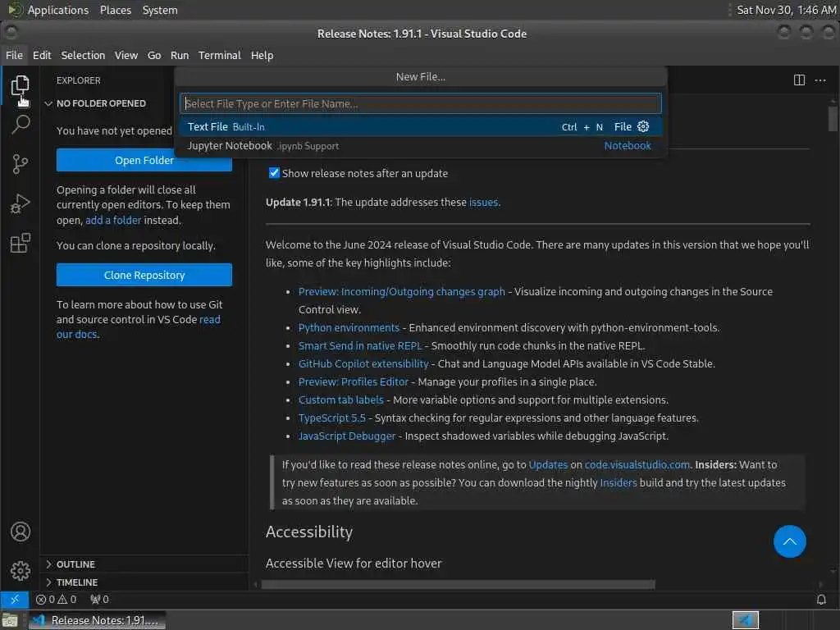This screenshot has height=630, width=840.
Task: Select Text File Built-In option
Action: tap(421, 126)
